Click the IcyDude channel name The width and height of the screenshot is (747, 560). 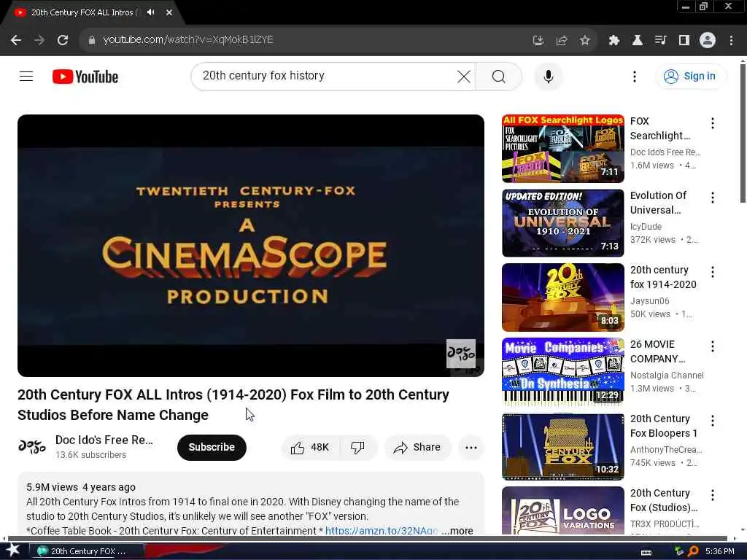point(646,227)
